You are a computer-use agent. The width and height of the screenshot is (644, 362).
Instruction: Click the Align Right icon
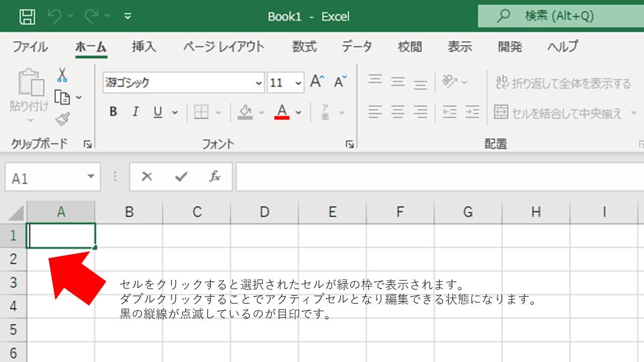(x=421, y=112)
